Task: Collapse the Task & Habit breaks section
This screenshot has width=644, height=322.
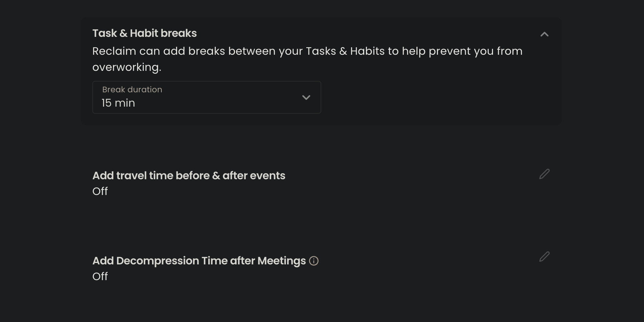Action: (x=544, y=34)
